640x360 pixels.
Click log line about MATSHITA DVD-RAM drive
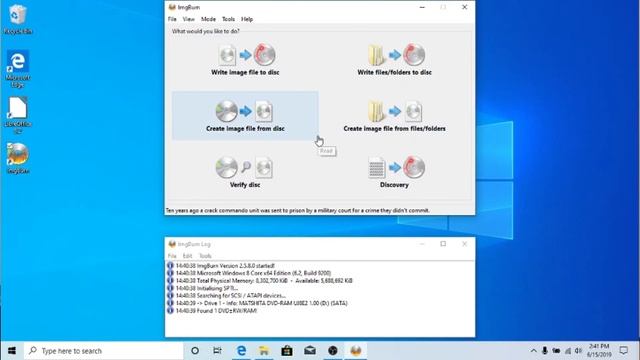[261, 303]
